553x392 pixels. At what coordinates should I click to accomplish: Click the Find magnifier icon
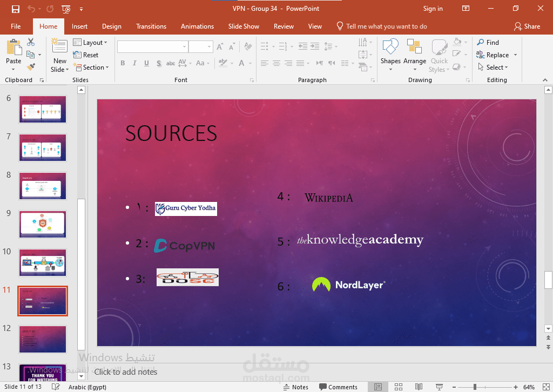[x=480, y=42]
